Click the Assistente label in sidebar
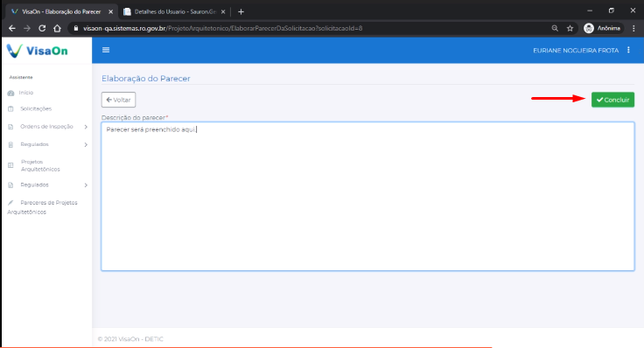This screenshot has width=644, height=348. 21,77
